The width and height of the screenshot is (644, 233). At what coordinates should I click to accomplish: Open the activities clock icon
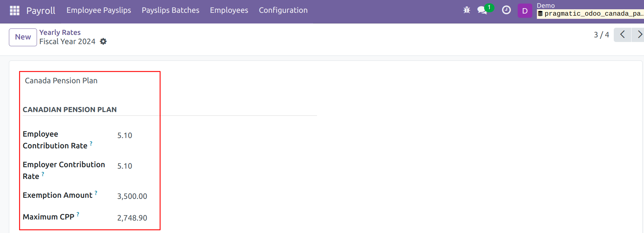click(506, 10)
